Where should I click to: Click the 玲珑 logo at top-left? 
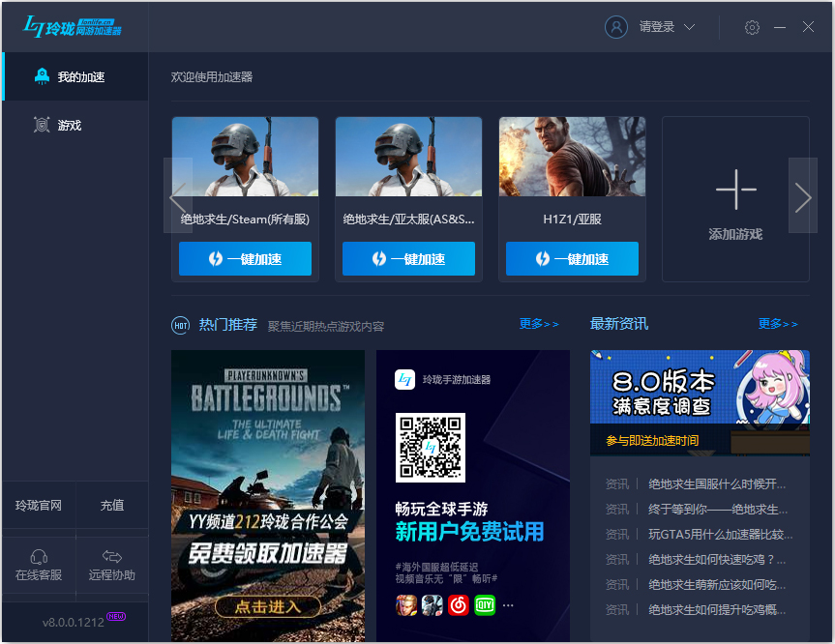pos(72,27)
